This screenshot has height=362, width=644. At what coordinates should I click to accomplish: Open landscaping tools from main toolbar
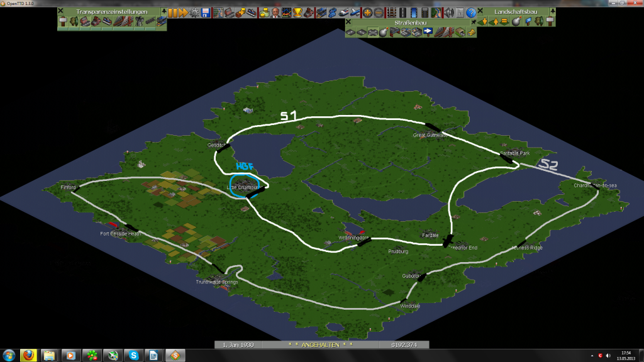[x=435, y=13]
